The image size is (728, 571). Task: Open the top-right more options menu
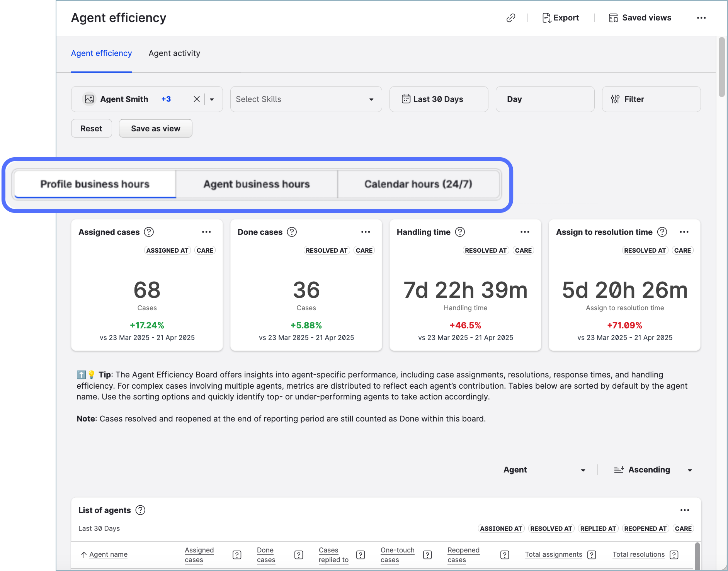[x=701, y=18]
